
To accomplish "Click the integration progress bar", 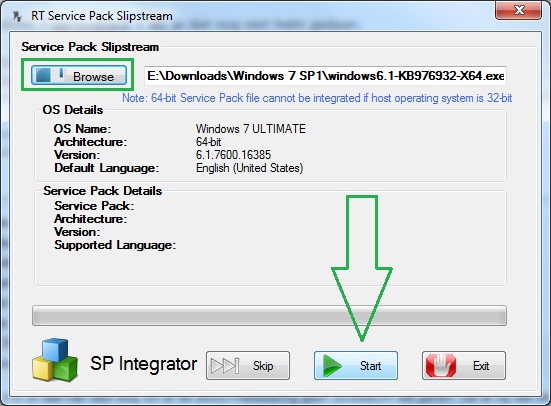I will [x=269, y=315].
